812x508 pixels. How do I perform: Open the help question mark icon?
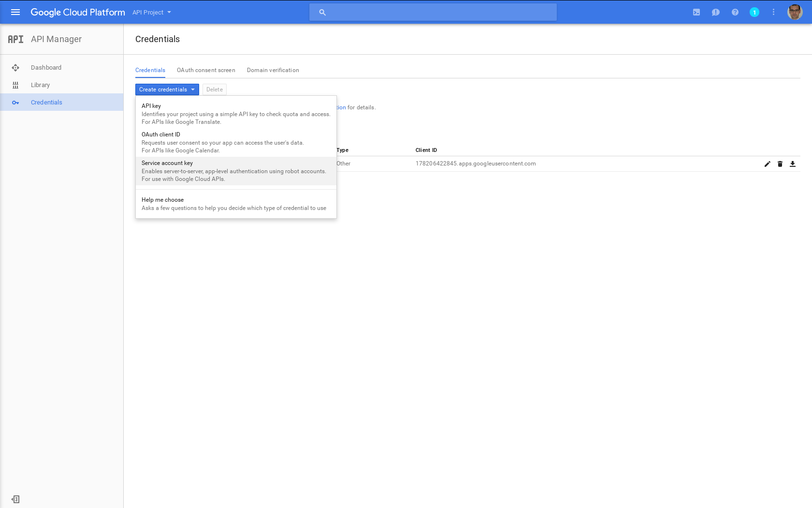(735, 12)
